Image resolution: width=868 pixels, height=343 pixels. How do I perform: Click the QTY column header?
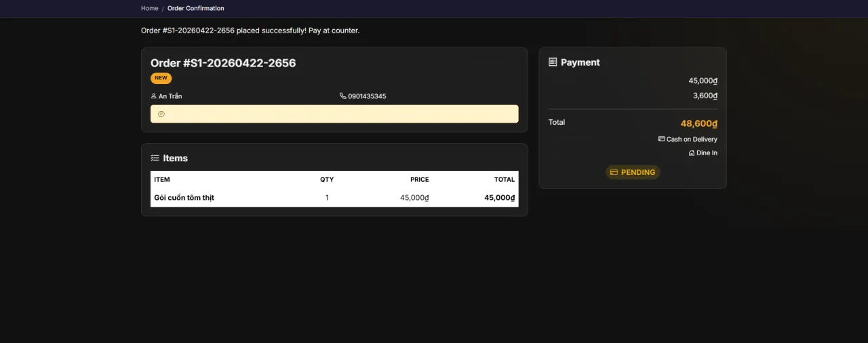click(x=327, y=180)
